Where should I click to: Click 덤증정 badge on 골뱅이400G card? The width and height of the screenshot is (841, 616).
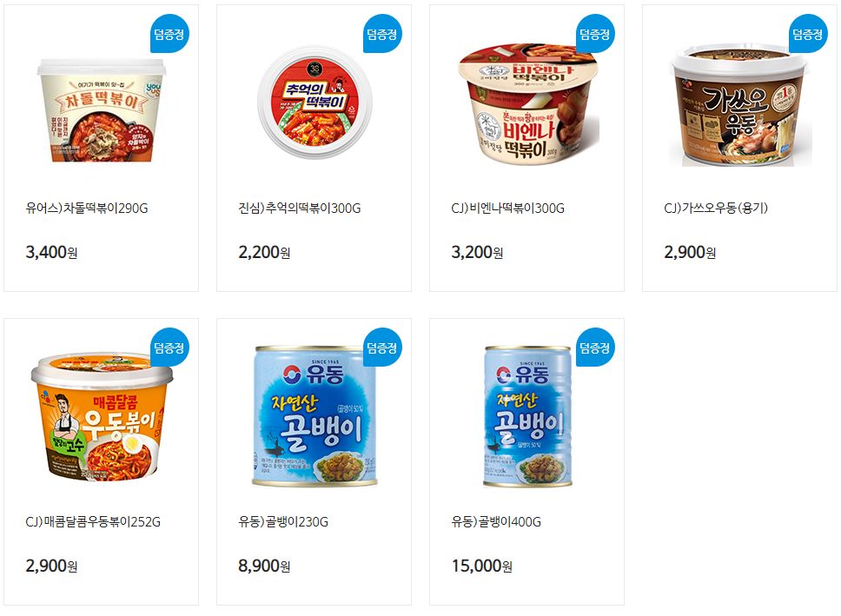pos(595,348)
